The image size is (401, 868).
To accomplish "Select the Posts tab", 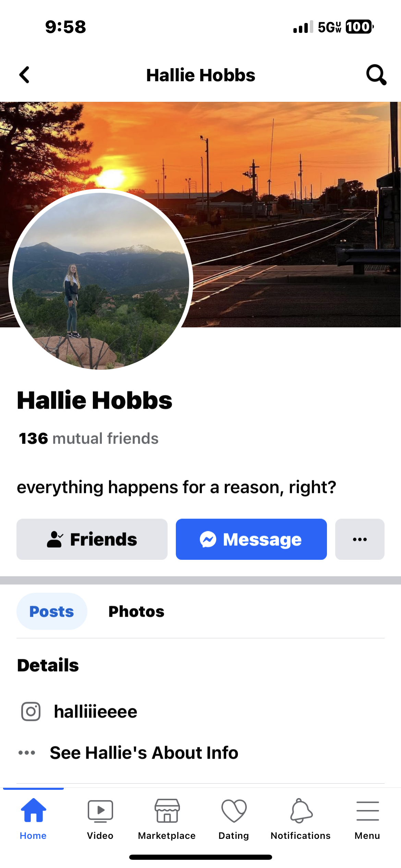I will click(x=52, y=611).
